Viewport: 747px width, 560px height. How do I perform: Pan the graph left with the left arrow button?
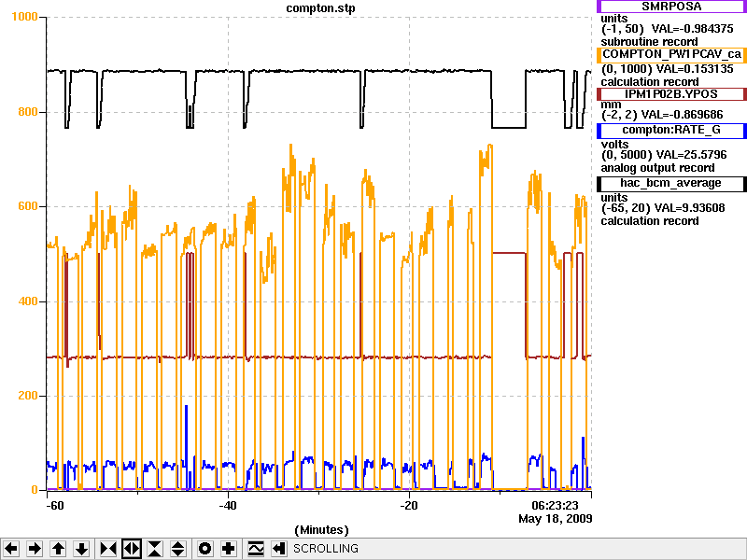point(11,549)
